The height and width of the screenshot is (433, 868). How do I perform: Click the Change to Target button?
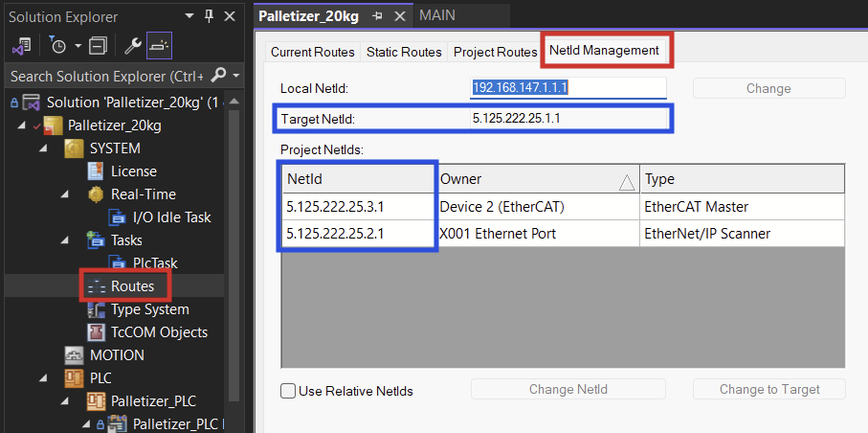768,389
